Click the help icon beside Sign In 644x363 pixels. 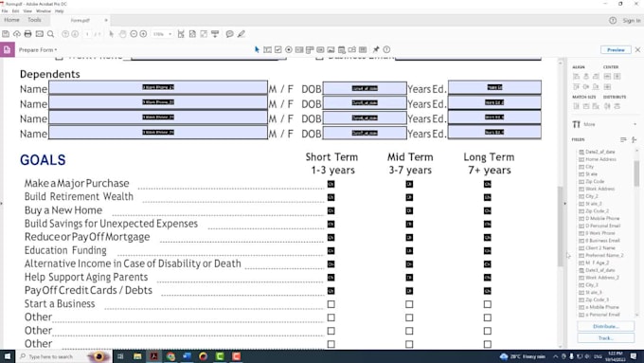tap(613, 20)
